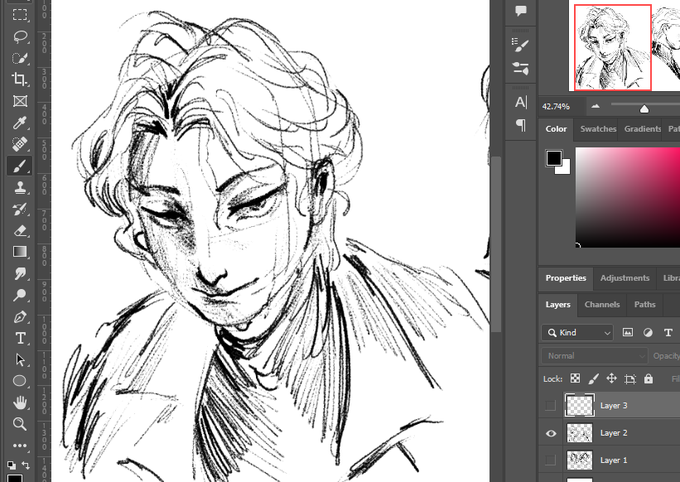
Task: Move the Navigator zoom slider handle
Action: coord(644,108)
